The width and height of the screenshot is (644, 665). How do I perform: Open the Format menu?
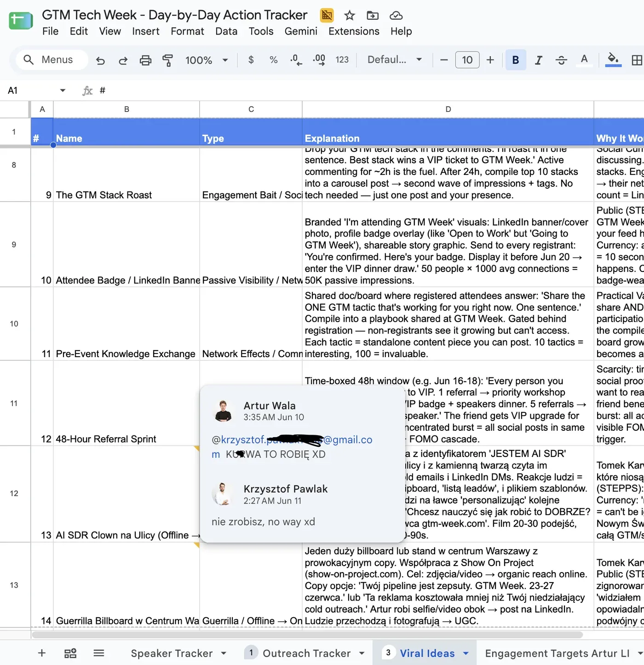coord(187,31)
